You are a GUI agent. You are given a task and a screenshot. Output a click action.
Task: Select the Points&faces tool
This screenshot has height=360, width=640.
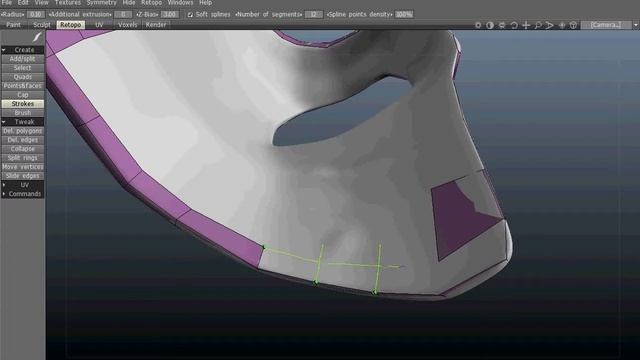(x=23, y=86)
